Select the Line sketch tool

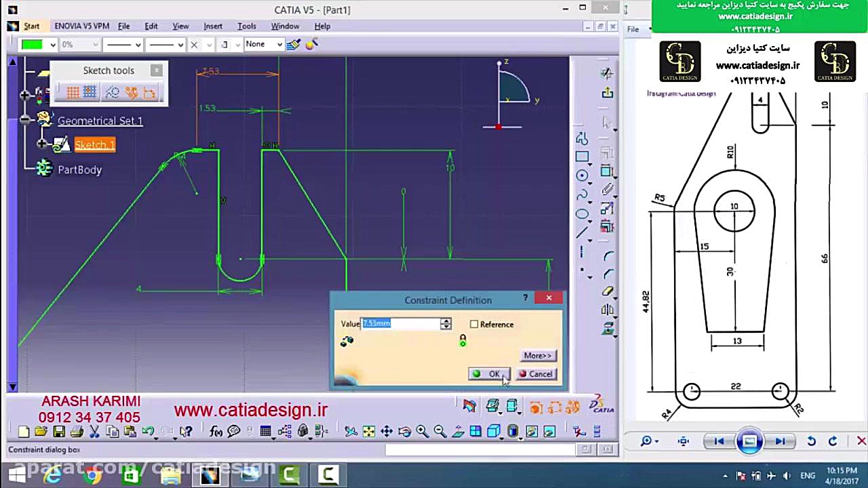coord(582,233)
